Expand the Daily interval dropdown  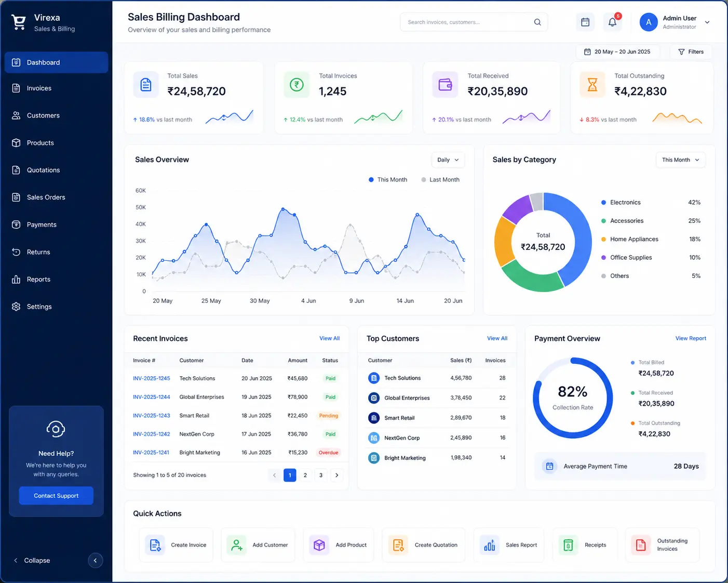pyautogui.click(x=448, y=160)
